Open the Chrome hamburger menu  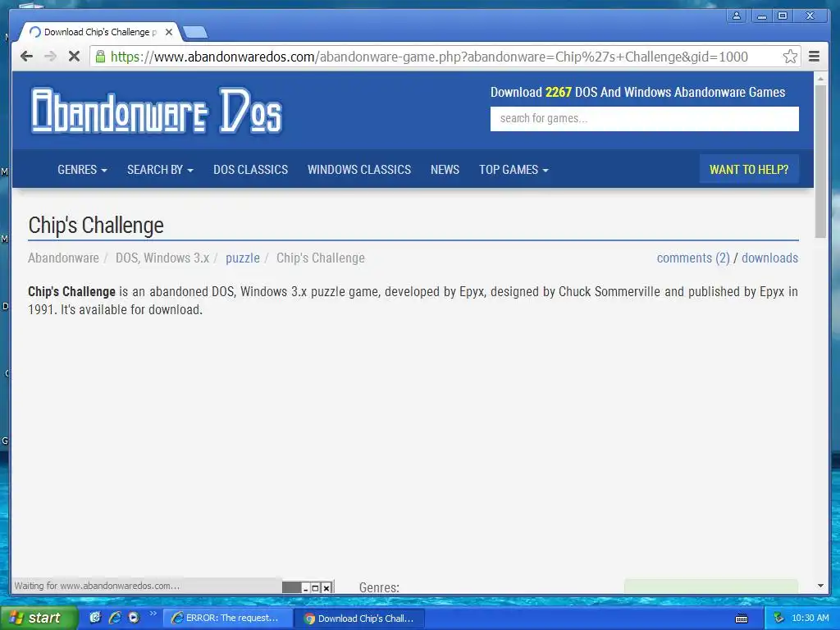814,57
